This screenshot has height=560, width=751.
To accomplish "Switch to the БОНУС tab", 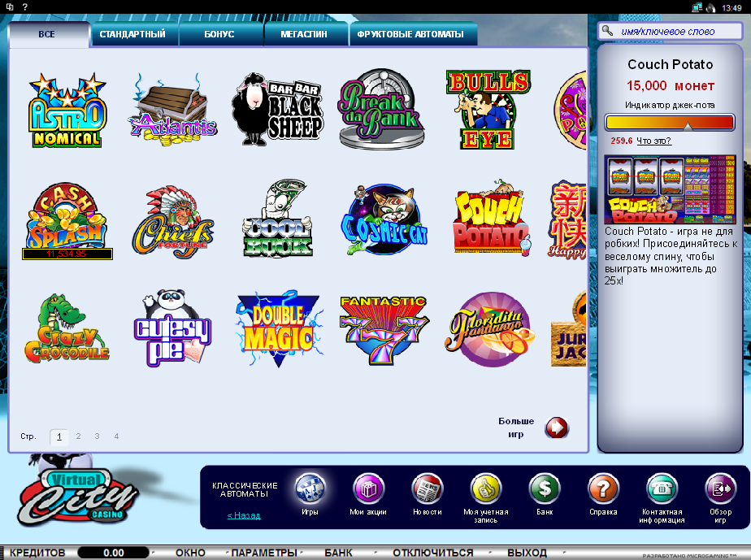I will pos(219,34).
